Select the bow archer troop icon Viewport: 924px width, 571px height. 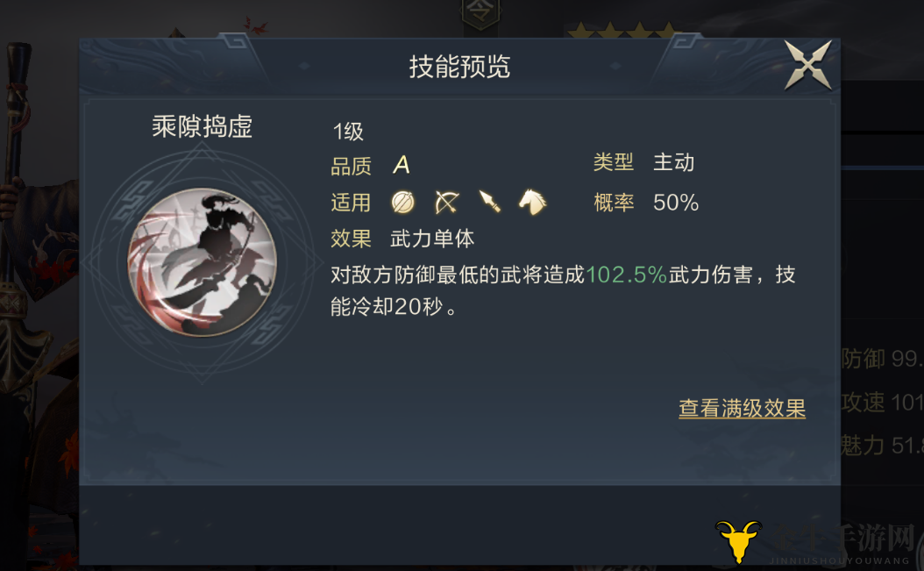tap(446, 203)
